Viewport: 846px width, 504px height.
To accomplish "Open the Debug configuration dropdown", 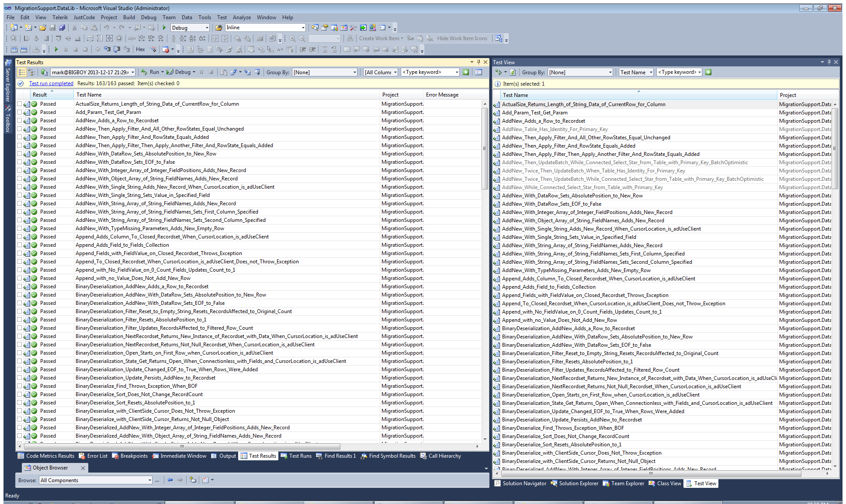I will pyautogui.click(x=207, y=28).
